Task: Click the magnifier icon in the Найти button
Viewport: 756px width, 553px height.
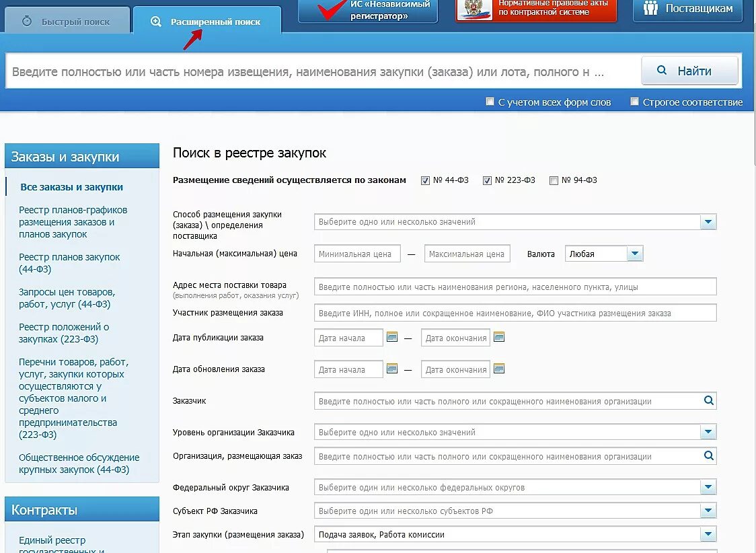Action: pos(662,71)
